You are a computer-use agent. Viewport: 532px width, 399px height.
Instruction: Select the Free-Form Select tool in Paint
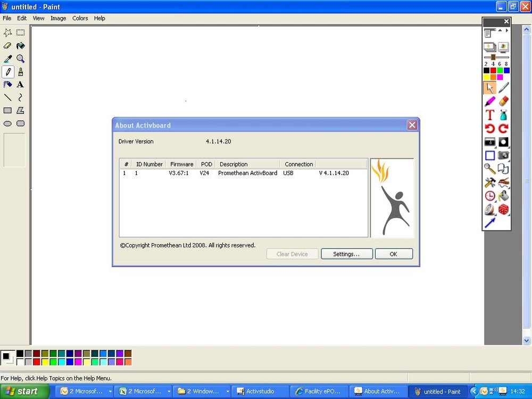pyautogui.click(x=8, y=32)
